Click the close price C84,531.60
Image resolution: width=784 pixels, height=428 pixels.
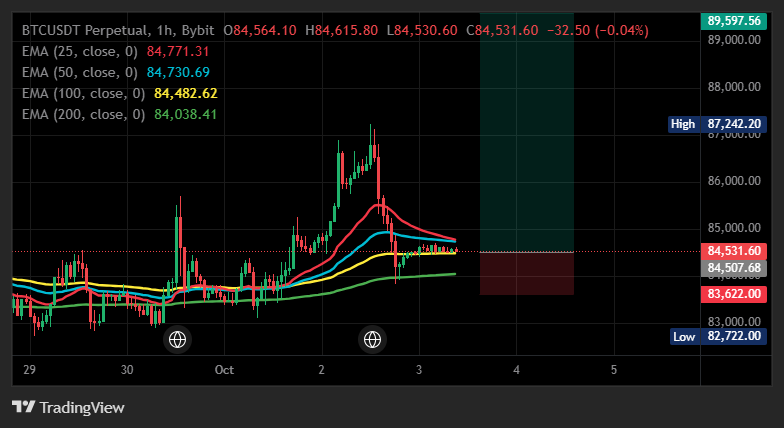click(502, 30)
